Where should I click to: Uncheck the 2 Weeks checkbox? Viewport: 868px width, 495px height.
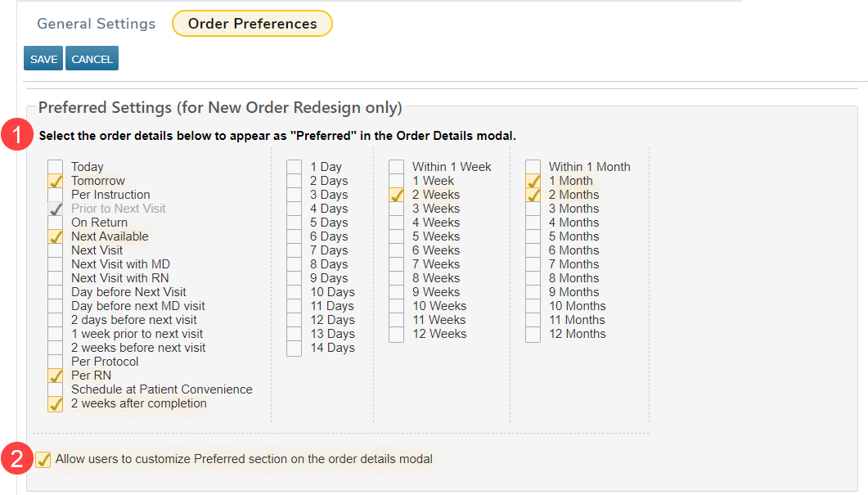(396, 195)
